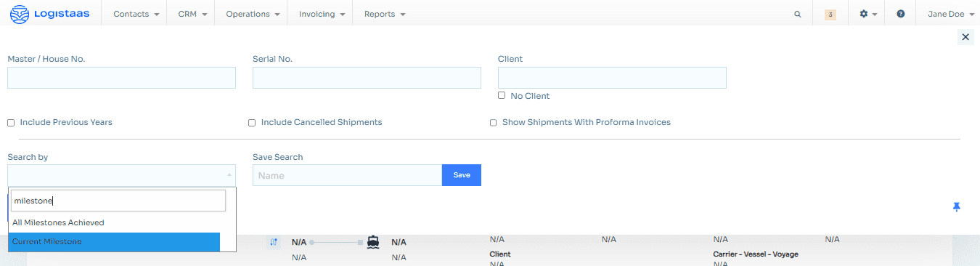Enable Include Previous Years
The height and width of the screenshot is (266, 980).
pos(11,123)
